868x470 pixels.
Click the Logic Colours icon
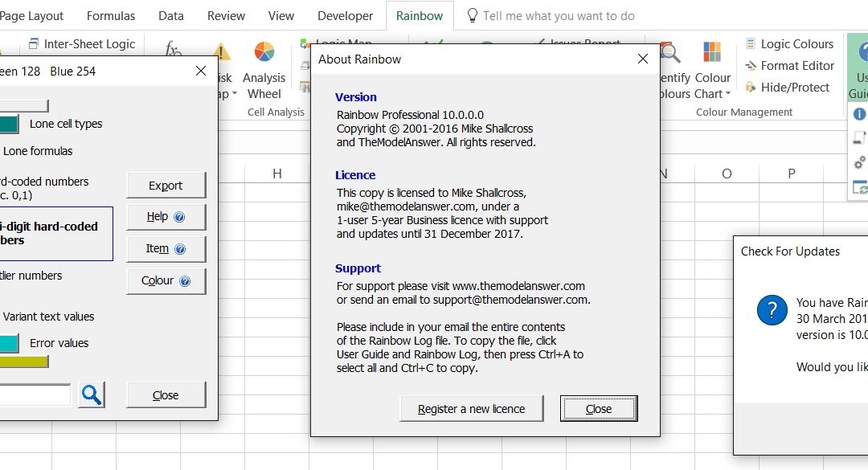tap(751, 43)
